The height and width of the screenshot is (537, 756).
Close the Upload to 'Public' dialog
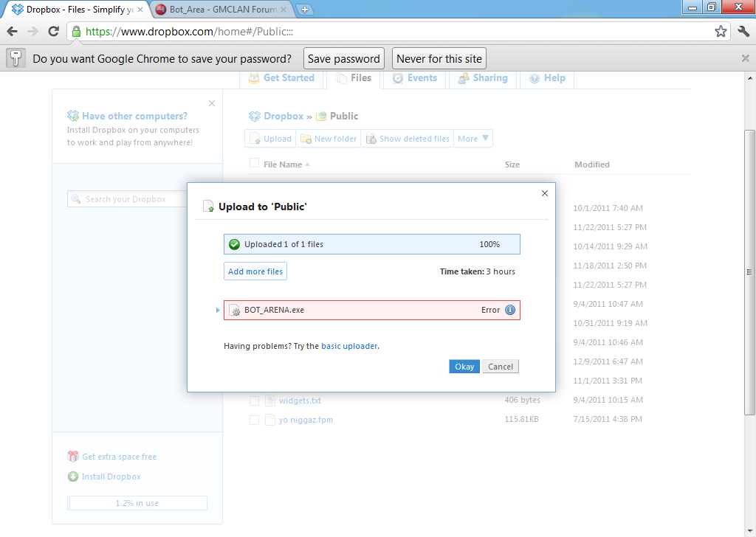[x=545, y=193]
